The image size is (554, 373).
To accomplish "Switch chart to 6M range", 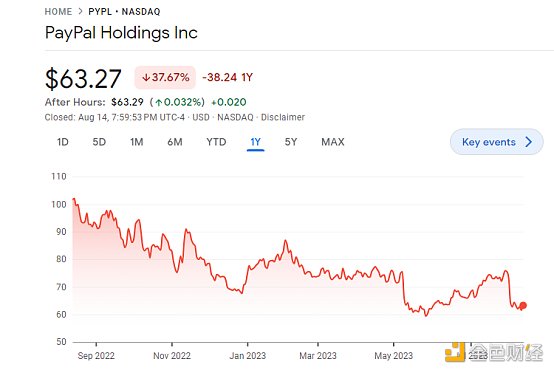I will pos(175,142).
